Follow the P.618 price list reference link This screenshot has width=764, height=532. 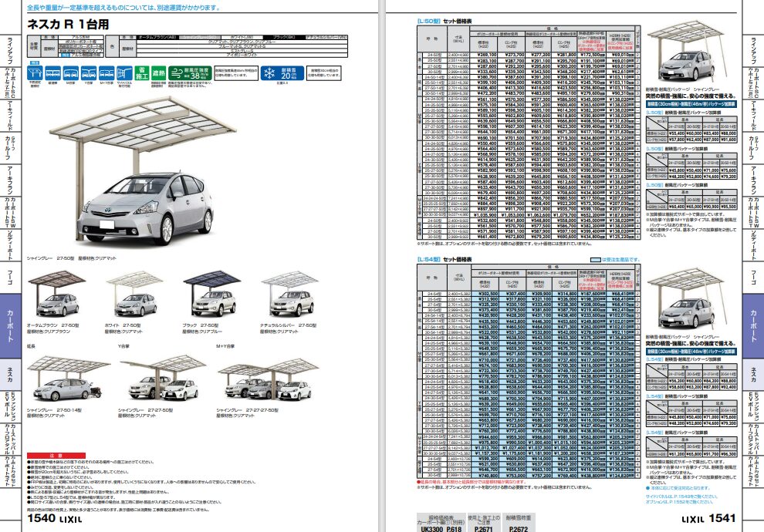coord(440,523)
